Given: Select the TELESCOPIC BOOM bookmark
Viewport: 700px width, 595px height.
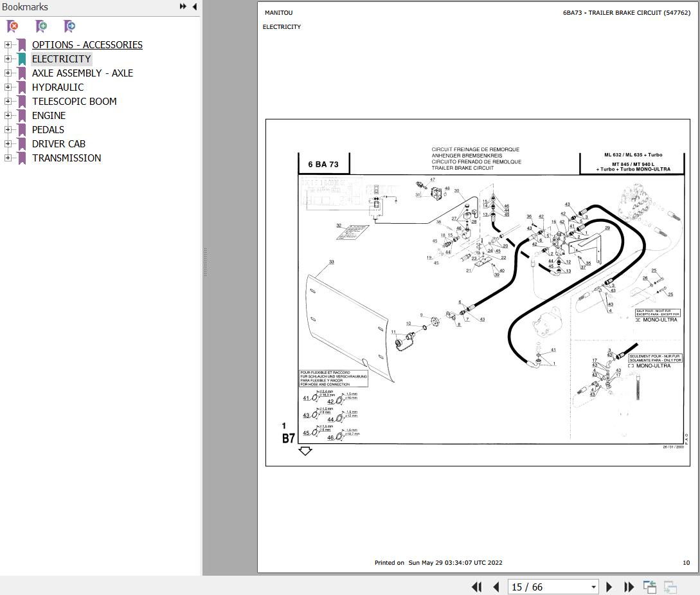Looking at the screenshot, I should tap(74, 101).
